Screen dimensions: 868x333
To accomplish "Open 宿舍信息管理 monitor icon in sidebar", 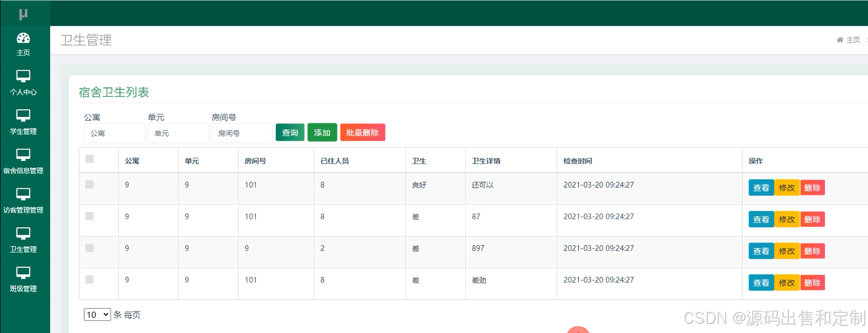I will [23, 155].
